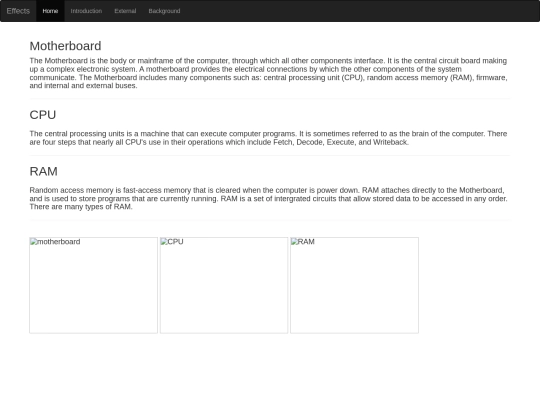This screenshot has width=540, height=405.
Task: Click the paragraph starting 'The central processing units'
Action: click(x=269, y=138)
